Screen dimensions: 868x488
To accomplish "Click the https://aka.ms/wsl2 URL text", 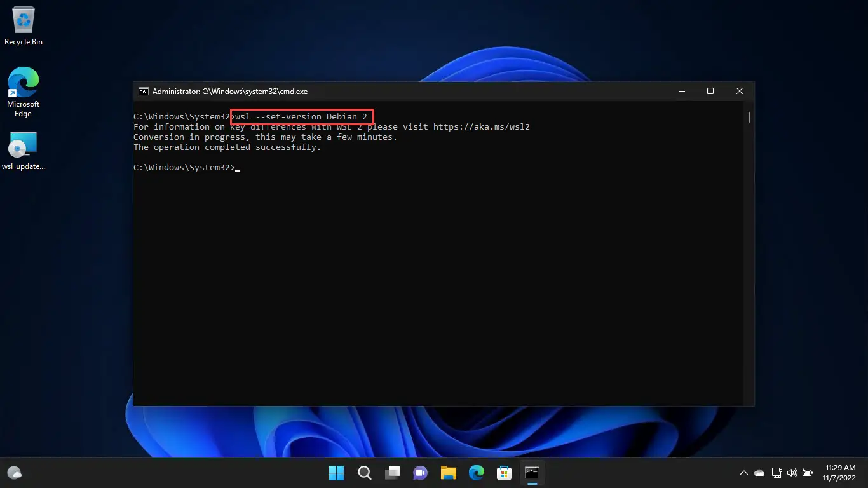I will click(x=482, y=127).
